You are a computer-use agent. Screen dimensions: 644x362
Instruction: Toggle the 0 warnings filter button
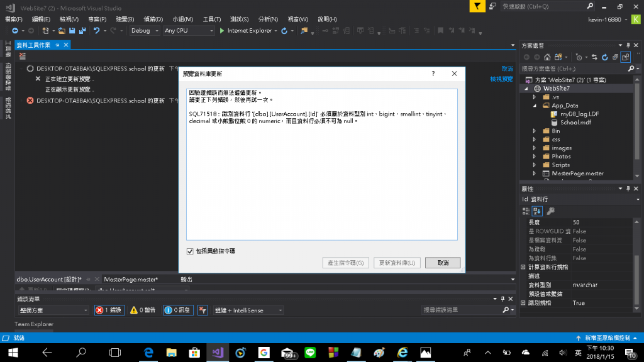coord(143,310)
